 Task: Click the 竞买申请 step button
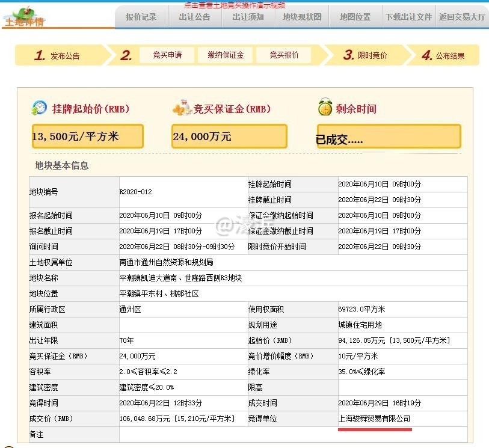[x=168, y=55]
